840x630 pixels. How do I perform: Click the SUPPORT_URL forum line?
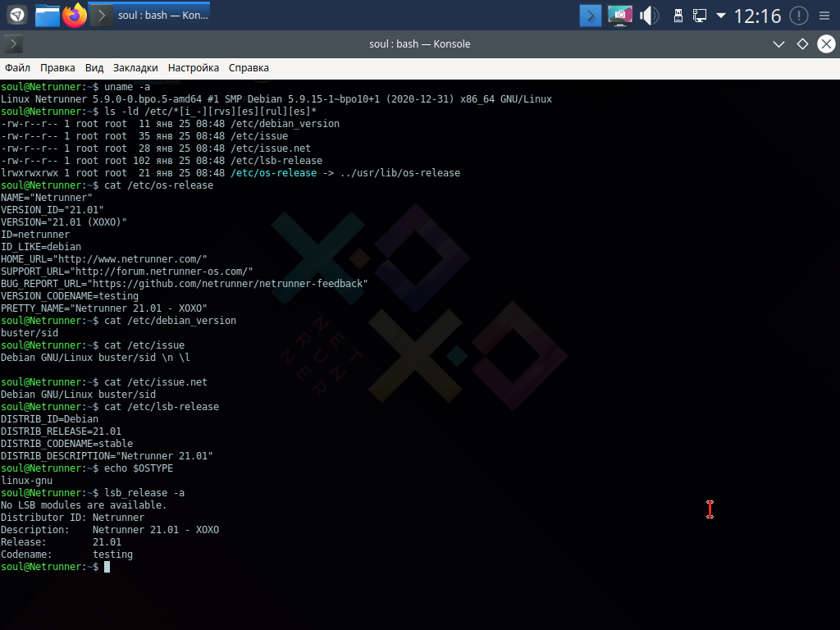pyautogui.click(x=127, y=272)
